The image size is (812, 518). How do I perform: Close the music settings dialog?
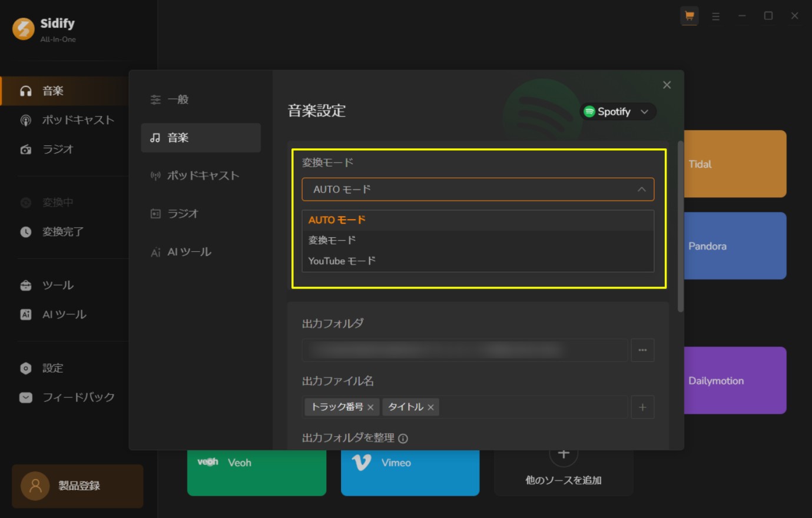click(667, 85)
